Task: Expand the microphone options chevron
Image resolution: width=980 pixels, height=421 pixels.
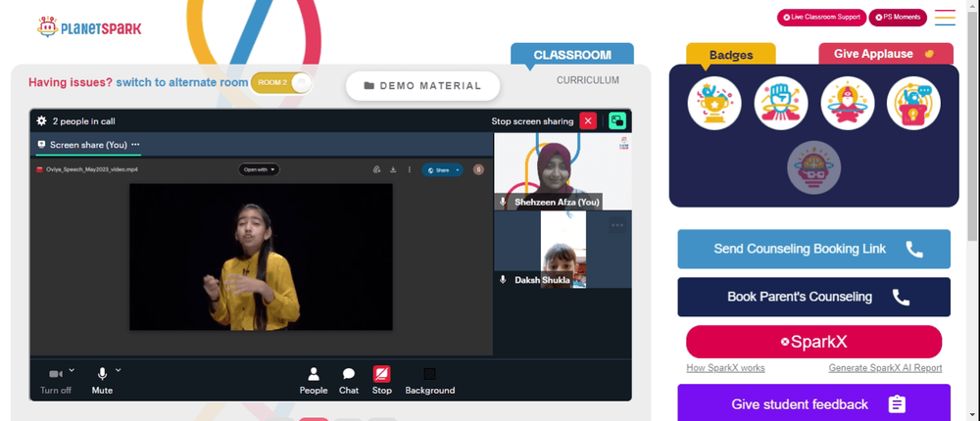Action: pos(119,370)
